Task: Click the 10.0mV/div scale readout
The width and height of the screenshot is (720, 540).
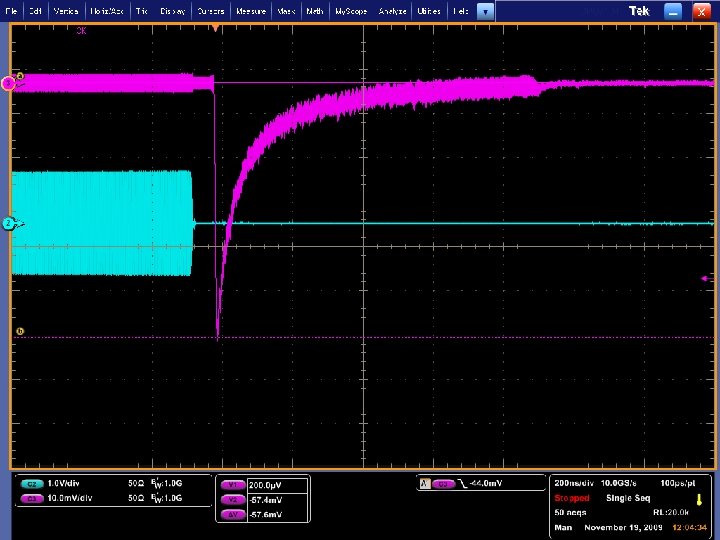Action: coord(70,498)
